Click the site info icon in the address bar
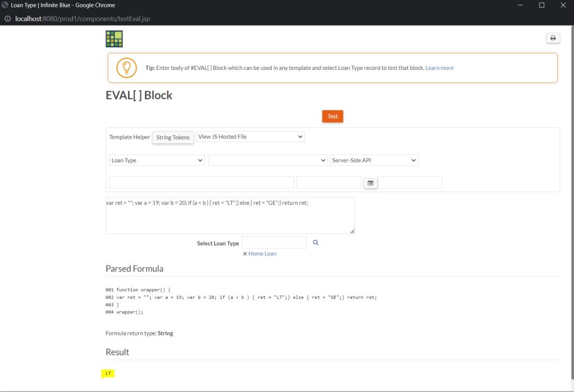574x392 pixels. pyautogui.click(x=7, y=19)
